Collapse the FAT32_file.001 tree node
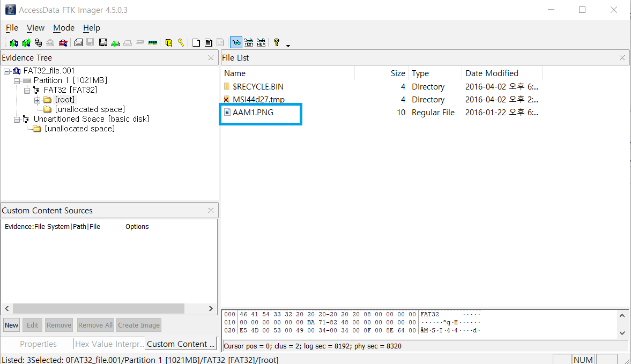 click(x=7, y=71)
